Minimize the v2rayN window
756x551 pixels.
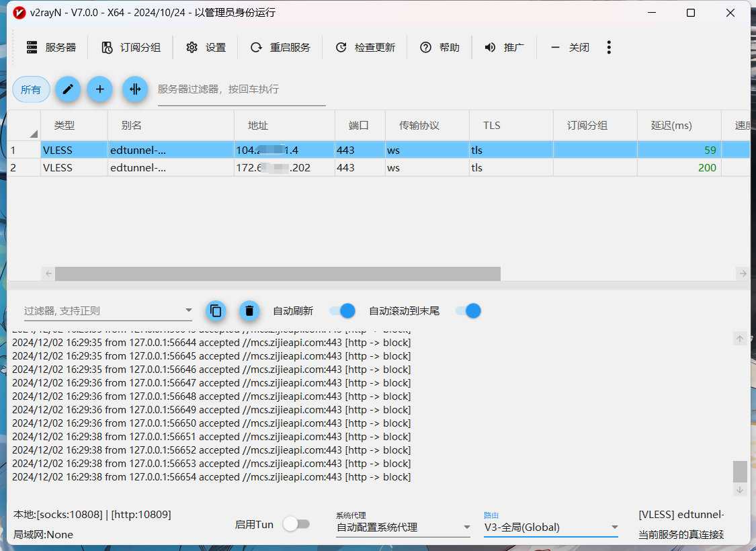pos(652,13)
